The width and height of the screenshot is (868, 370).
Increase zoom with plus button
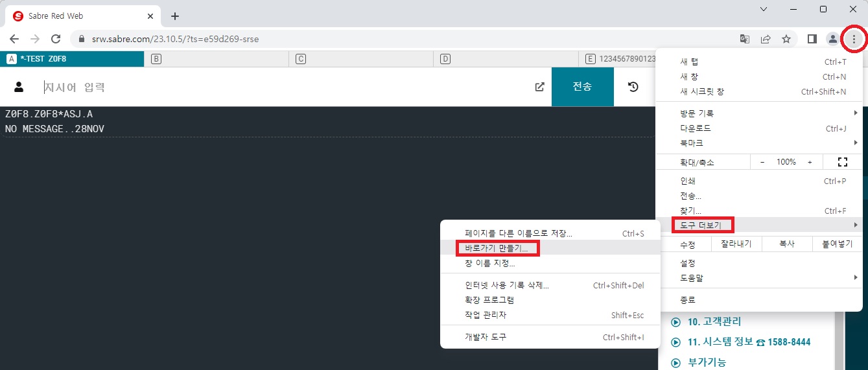(810, 162)
